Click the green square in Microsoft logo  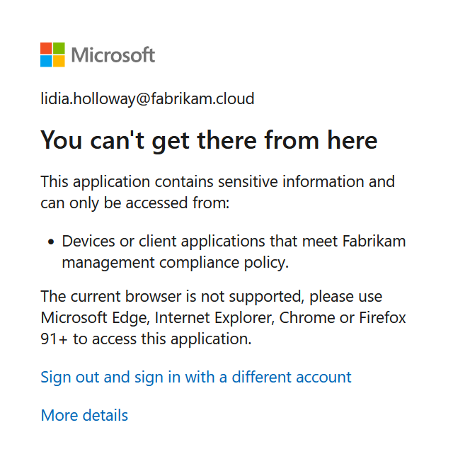59,48
